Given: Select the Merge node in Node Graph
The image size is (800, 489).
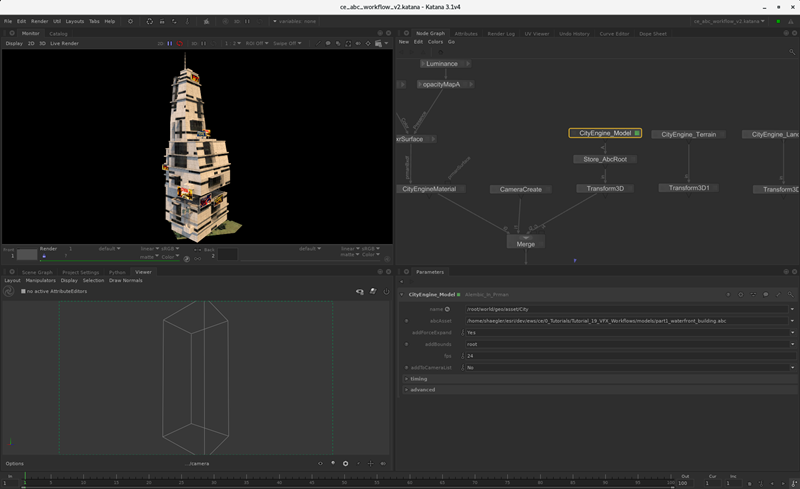Looking at the screenshot, I should click(x=525, y=243).
